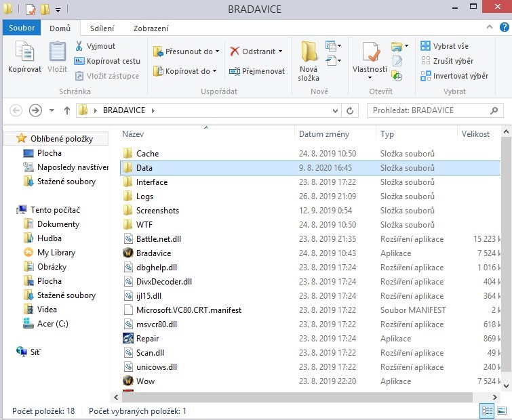
Task: Switch to large icons view in the status bar
Action: click(x=502, y=411)
